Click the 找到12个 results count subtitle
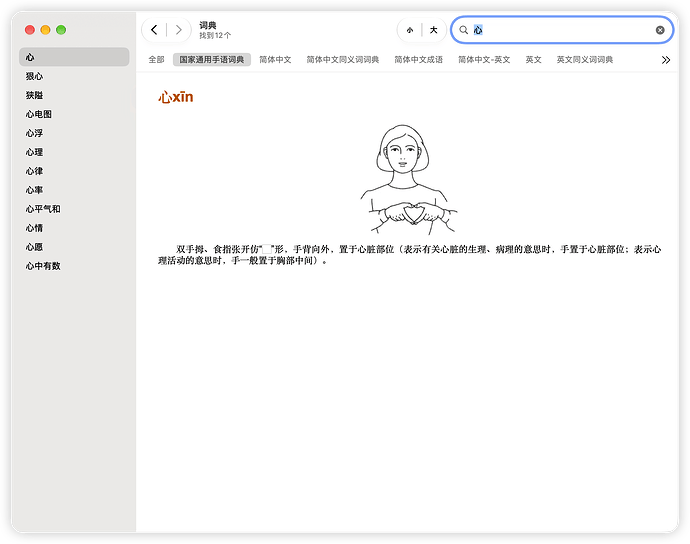Image resolution: width=690 pixels, height=544 pixels. [215, 35]
